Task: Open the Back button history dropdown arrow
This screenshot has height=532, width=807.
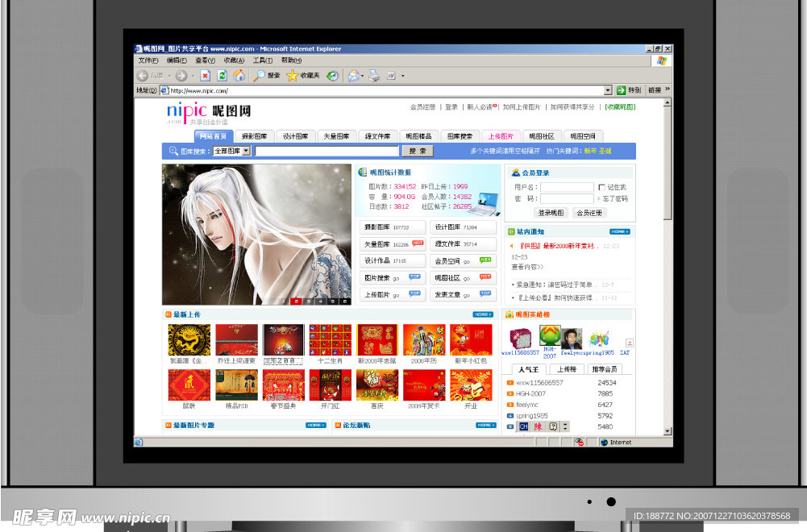Action: [169, 76]
